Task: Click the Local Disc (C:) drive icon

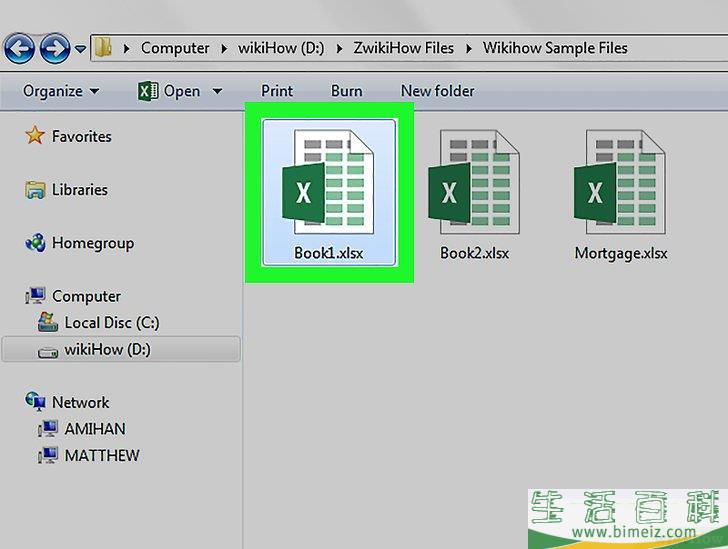Action: tap(48, 322)
